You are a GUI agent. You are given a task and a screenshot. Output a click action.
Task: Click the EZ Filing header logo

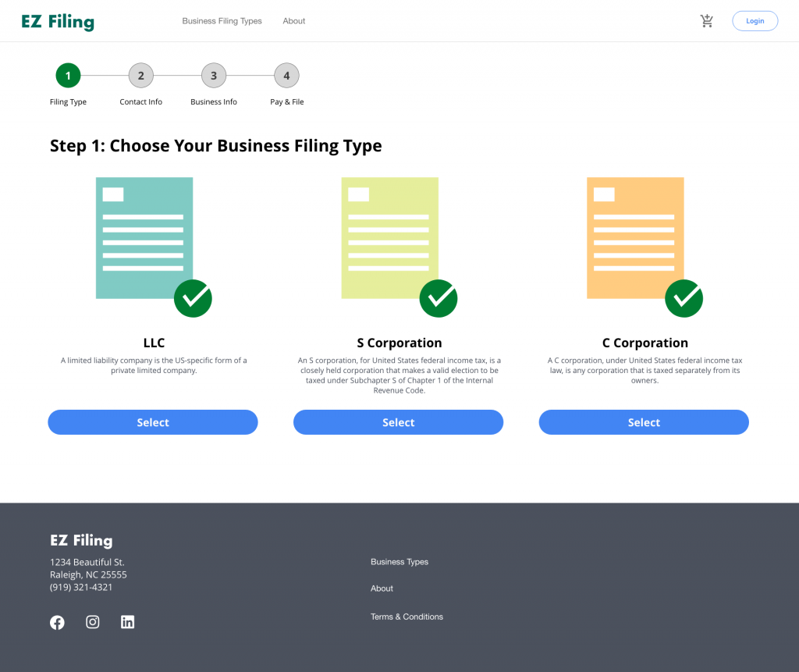(58, 22)
